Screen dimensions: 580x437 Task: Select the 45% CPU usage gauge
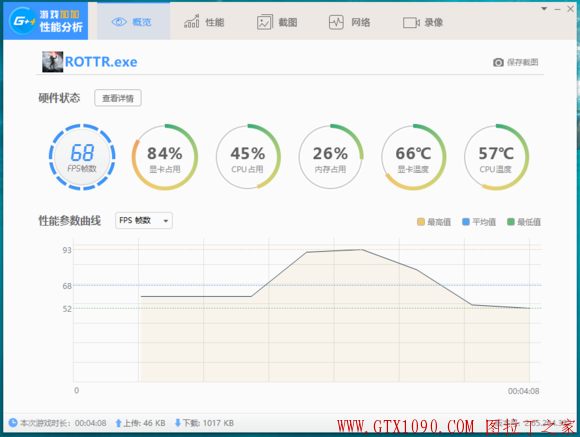coord(247,157)
